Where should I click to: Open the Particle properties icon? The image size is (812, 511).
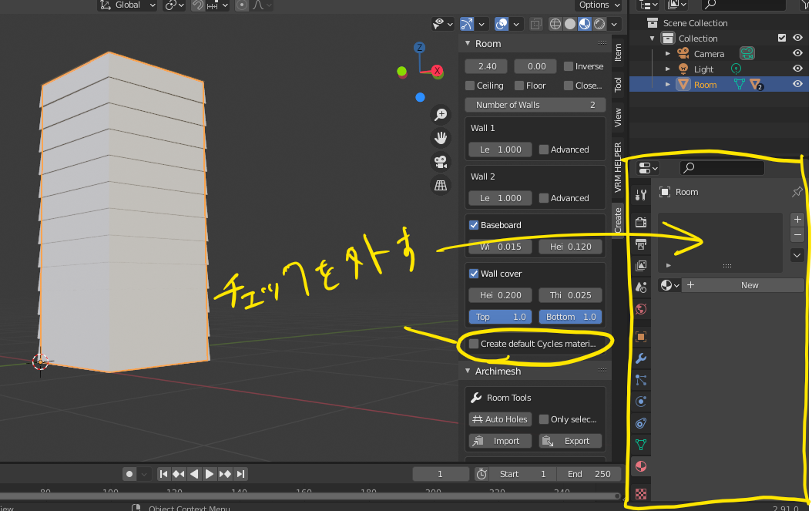(641, 381)
